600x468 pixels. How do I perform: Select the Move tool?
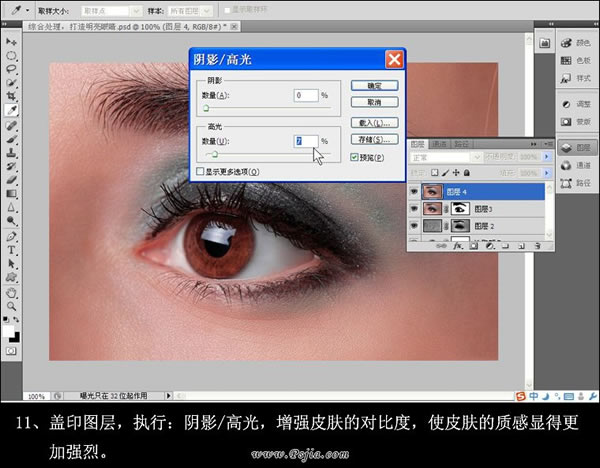(x=11, y=42)
